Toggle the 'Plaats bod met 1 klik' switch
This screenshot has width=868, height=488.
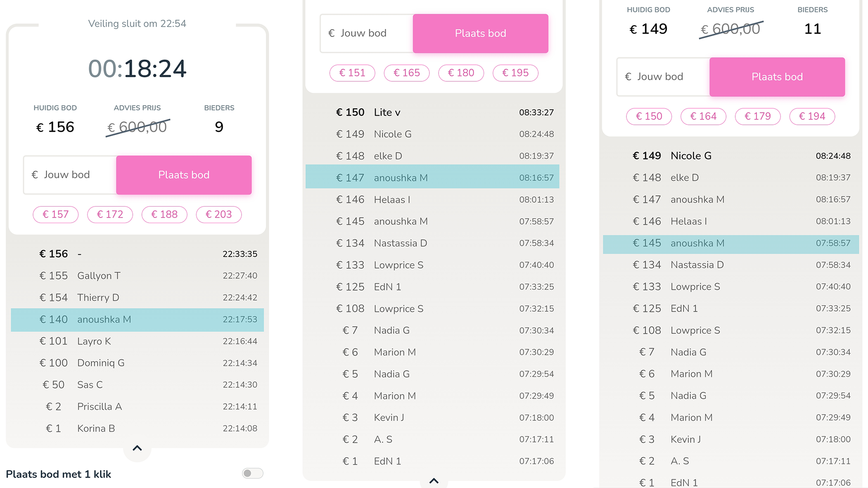pyautogui.click(x=252, y=473)
